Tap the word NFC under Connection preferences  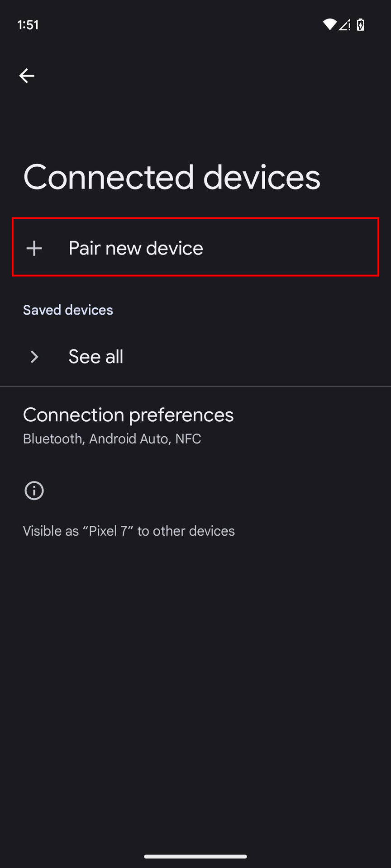188,439
